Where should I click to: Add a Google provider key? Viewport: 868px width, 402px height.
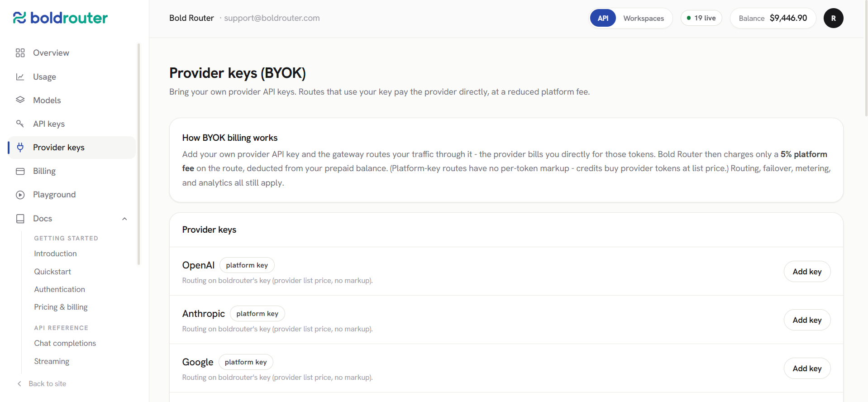[x=807, y=368]
